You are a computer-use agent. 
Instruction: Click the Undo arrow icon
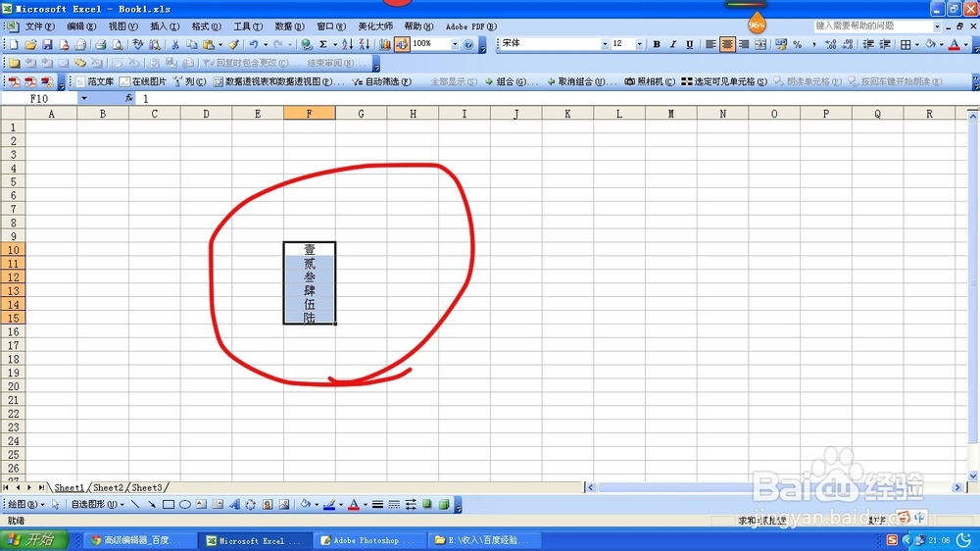pyautogui.click(x=254, y=44)
